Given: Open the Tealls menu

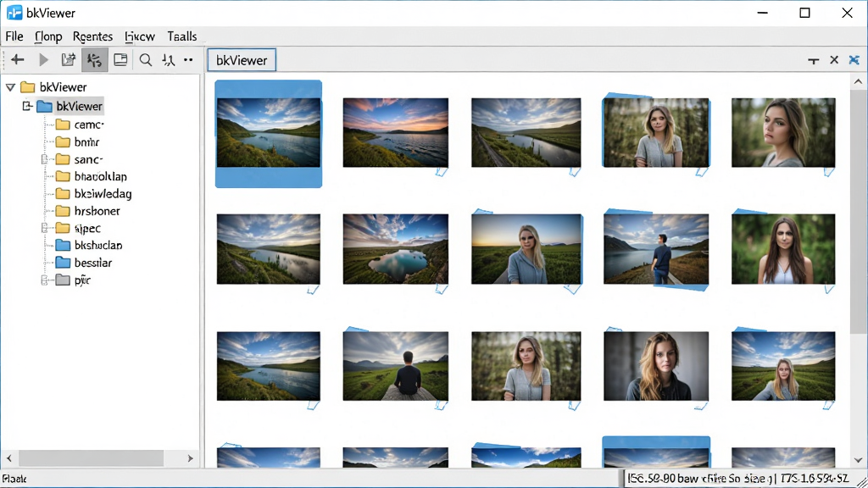Looking at the screenshot, I should point(182,36).
